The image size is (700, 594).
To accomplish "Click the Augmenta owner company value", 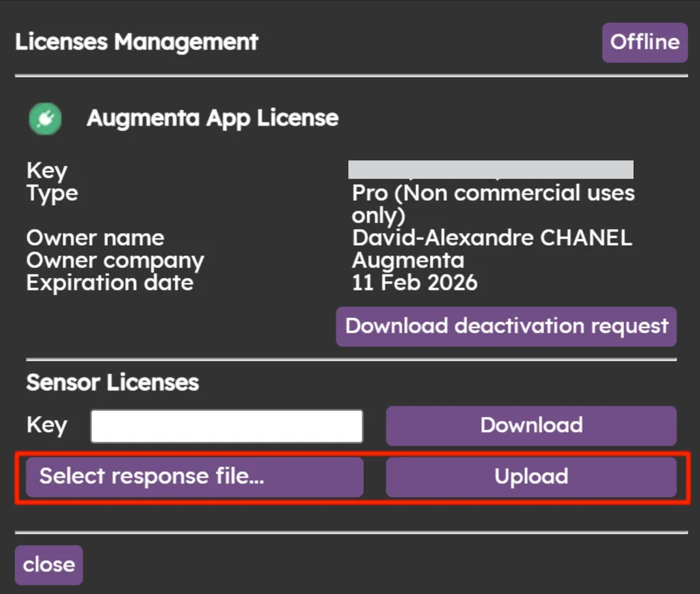I will tap(408, 260).
